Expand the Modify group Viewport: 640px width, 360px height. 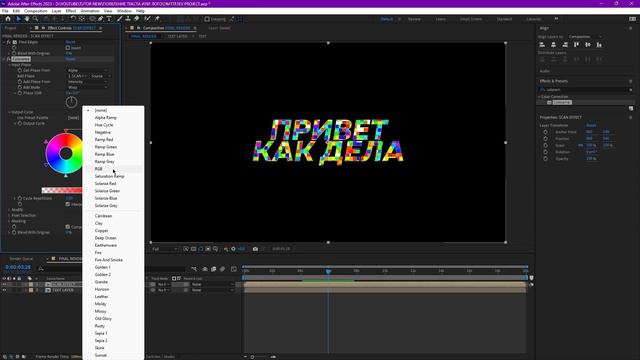tap(9, 210)
